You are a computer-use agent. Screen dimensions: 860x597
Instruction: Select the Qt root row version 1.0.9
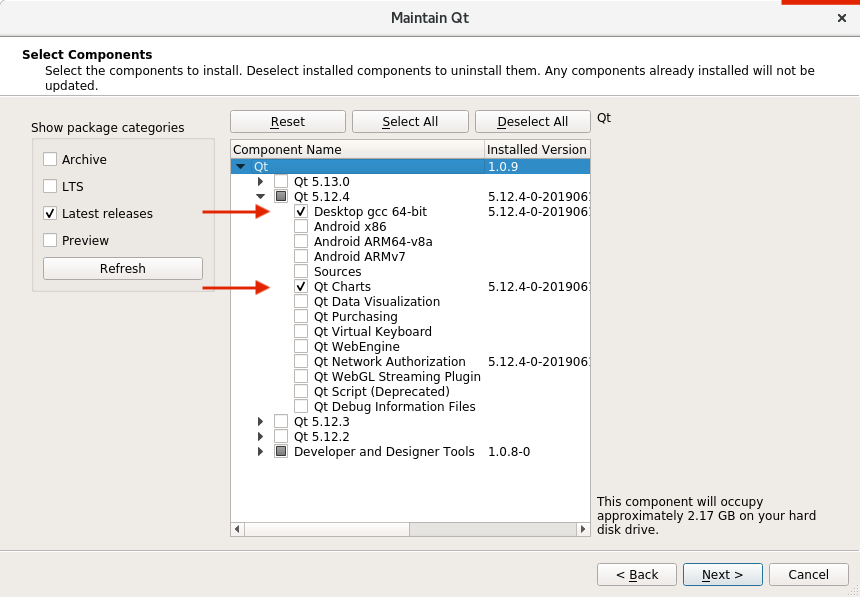tap(503, 166)
